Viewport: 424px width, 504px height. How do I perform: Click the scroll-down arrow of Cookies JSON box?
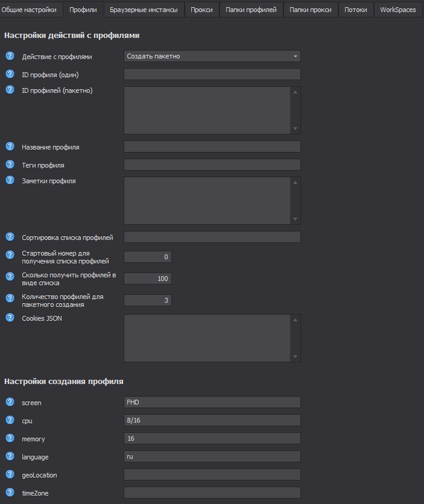pyautogui.click(x=296, y=357)
